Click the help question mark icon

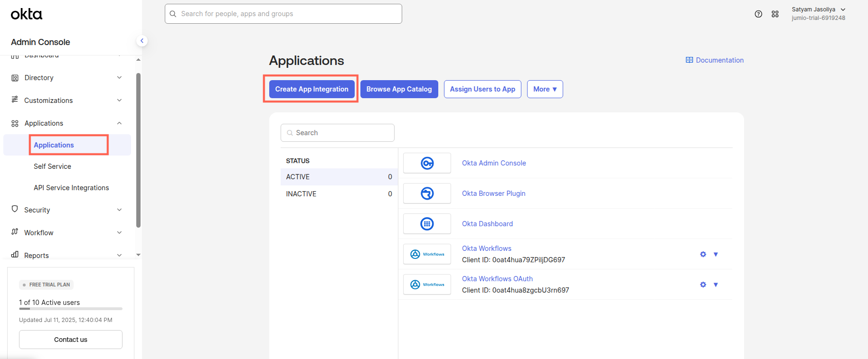click(x=758, y=14)
